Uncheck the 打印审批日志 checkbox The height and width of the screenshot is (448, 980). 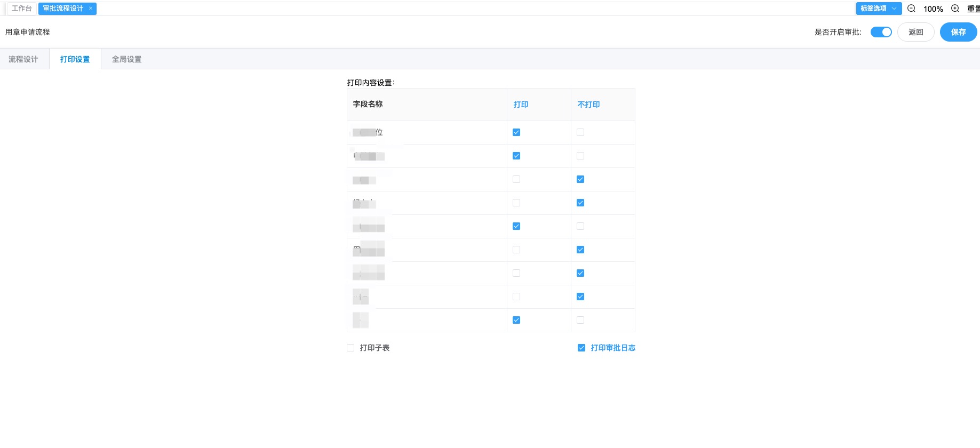pyautogui.click(x=581, y=348)
